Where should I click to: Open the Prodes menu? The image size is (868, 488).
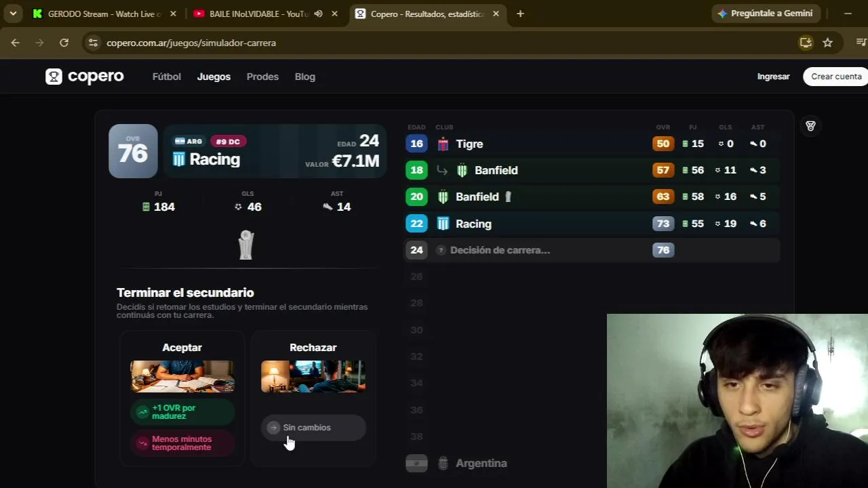tap(262, 77)
